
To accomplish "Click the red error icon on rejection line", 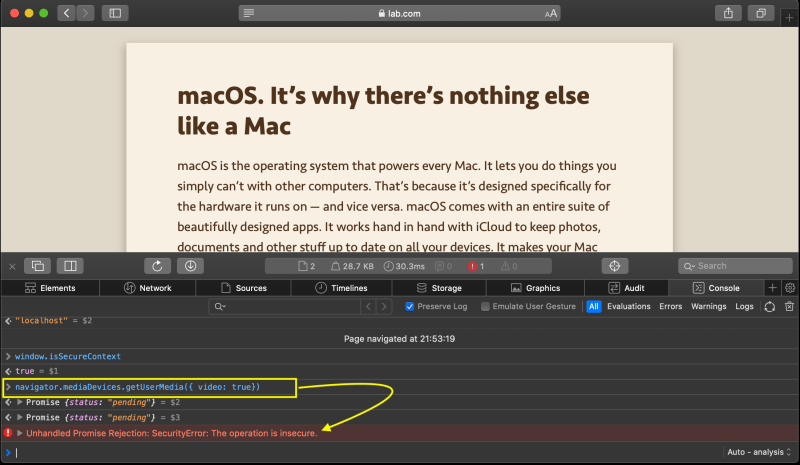I will tap(8, 433).
